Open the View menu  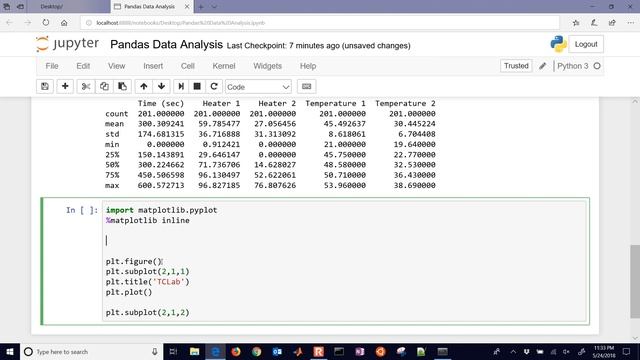(116, 66)
